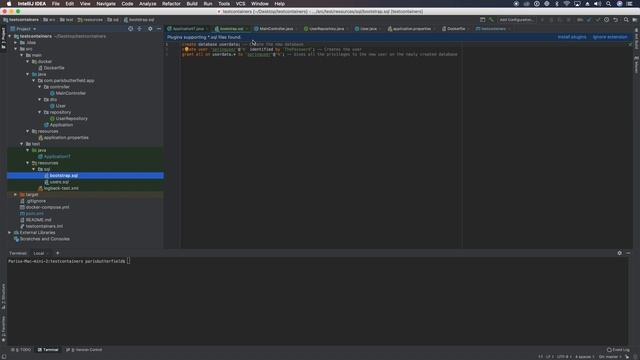Click the green inspection check mark at editor top-right
Image resolution: width=640 pixels, height=360 pixels.
[630, 44]
